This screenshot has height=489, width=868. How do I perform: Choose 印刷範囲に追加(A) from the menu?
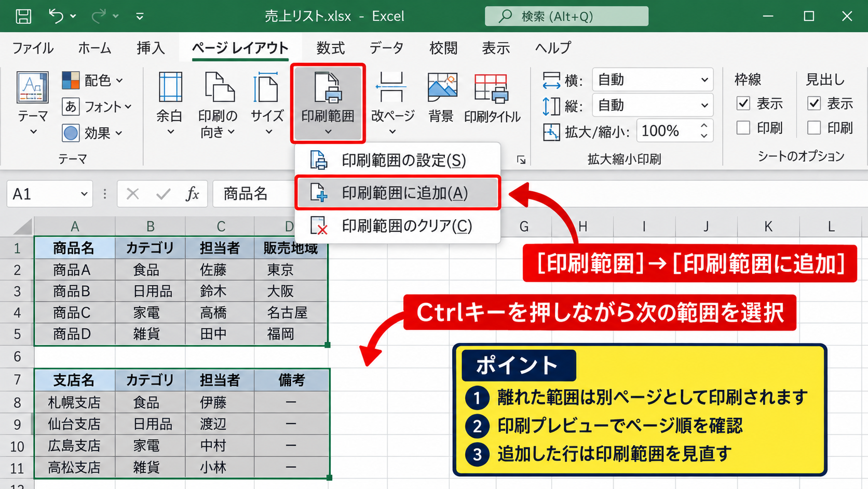pyautogui.click(x=398, y=193)
